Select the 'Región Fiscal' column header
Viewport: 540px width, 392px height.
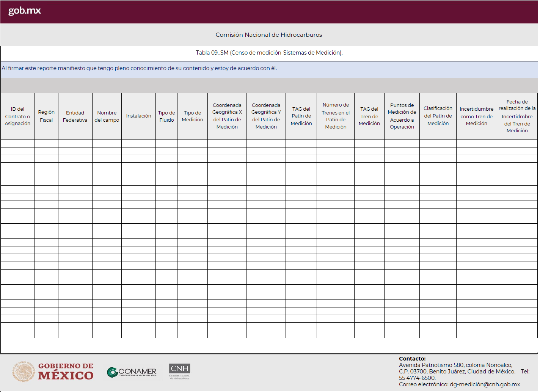[46, 116]
